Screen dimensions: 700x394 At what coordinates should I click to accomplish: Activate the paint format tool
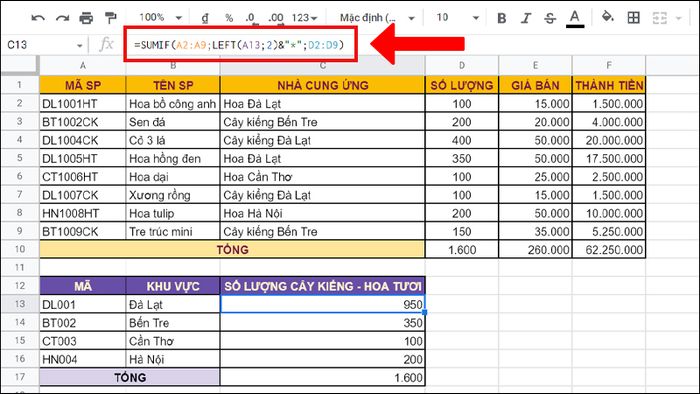(110, 18)
